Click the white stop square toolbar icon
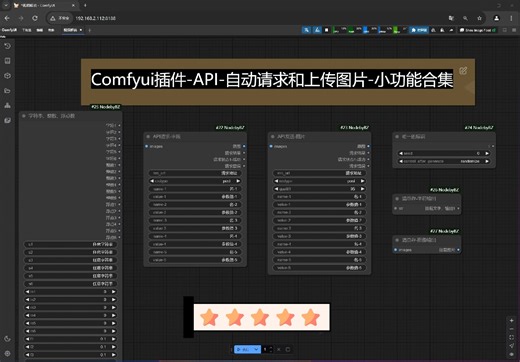Viewport: 520px width, 362px height. coord(327,30)
